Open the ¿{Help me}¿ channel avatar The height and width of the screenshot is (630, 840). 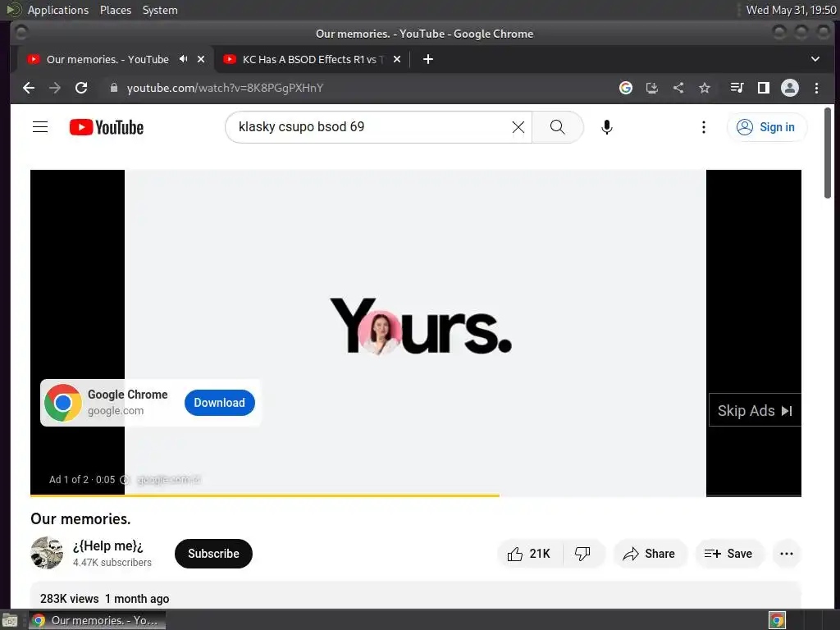coord(47,553)
